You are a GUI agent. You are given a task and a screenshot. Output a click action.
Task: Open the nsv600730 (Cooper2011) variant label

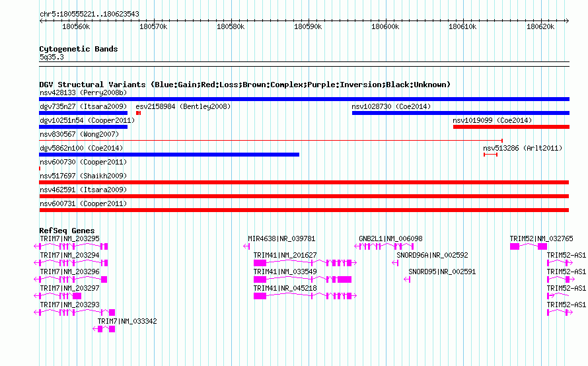click(x=83, y=162)
